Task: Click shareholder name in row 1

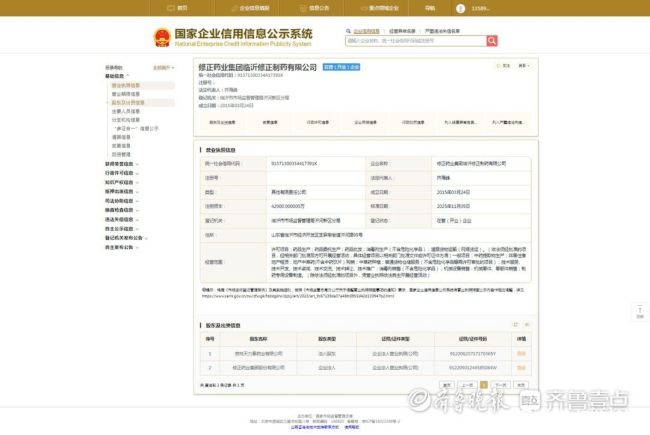Action: pyautogui.click(x=258, y=354)
